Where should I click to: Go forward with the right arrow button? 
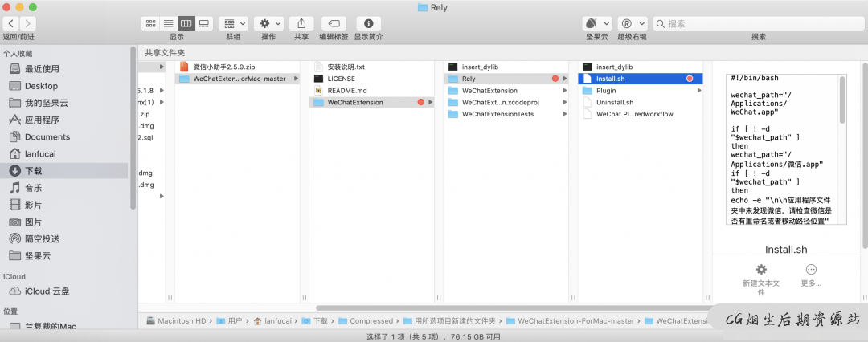(x=27, y=23)
